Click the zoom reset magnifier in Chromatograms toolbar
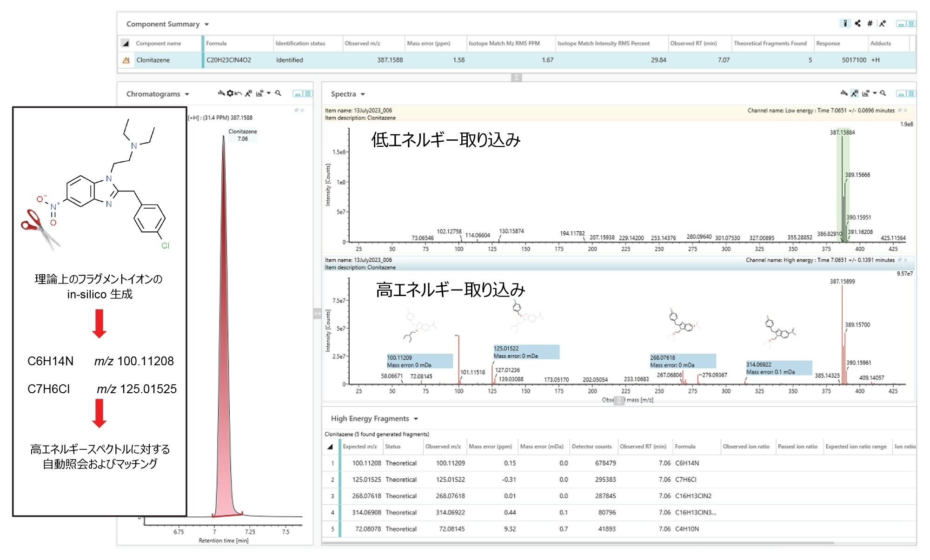Viewport: 930px width, 560px height. point(278,93)
